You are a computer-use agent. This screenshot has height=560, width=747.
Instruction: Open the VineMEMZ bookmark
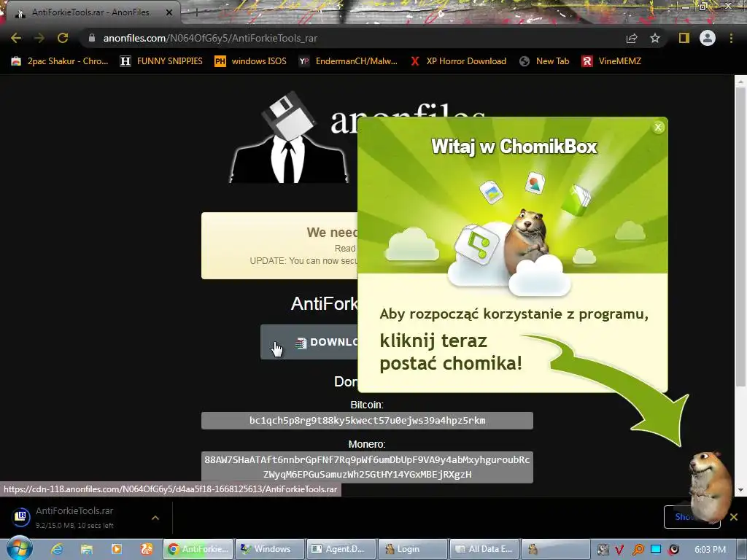coord(612,61)
